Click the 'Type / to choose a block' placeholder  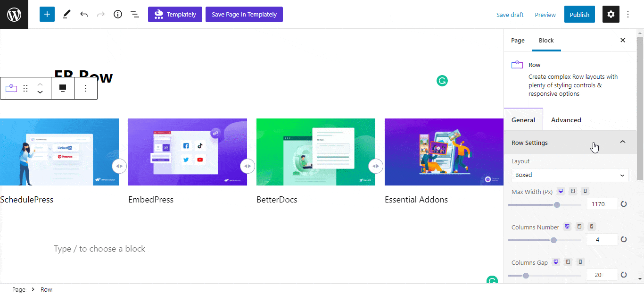point(99,249)
